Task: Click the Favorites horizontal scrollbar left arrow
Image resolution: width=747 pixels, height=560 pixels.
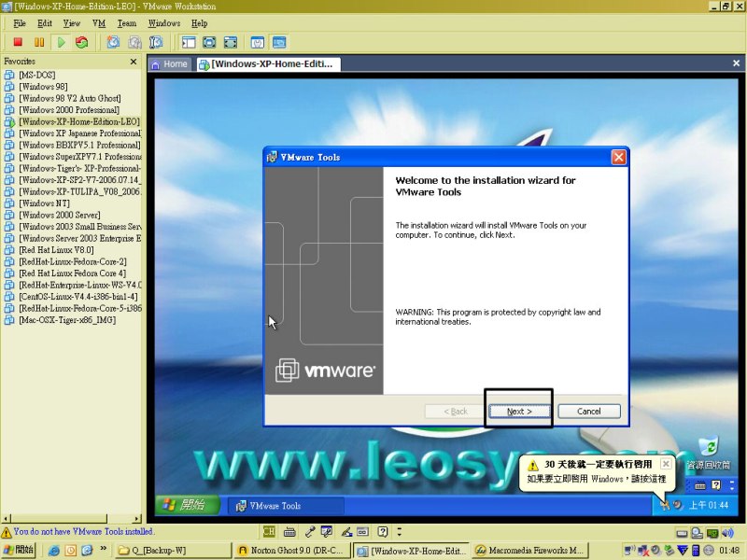Action: 6,519
